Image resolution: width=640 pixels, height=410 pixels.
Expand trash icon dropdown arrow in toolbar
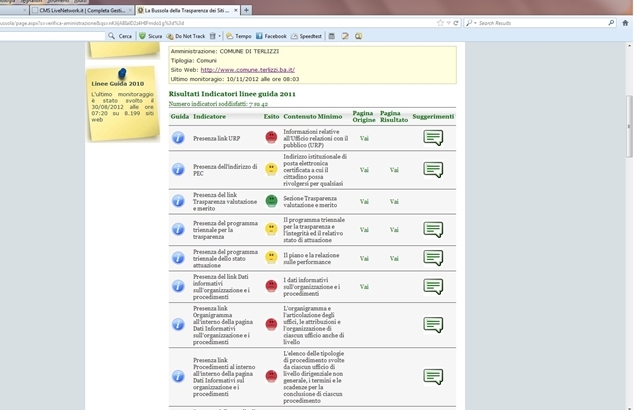tap(219, 36)
